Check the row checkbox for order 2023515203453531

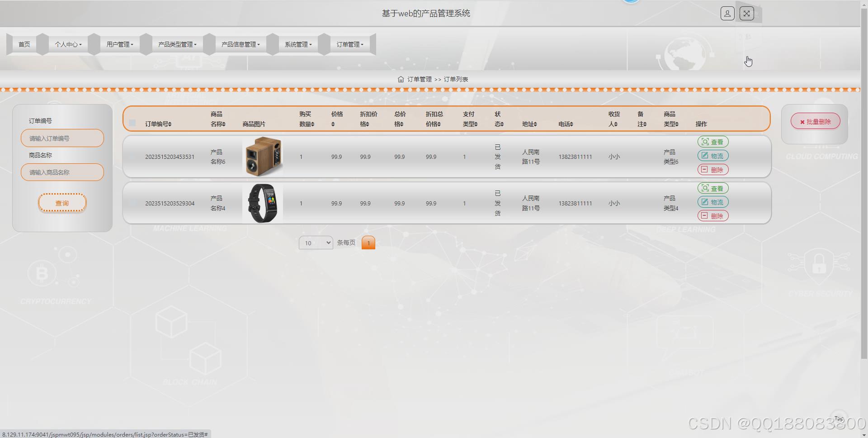(132, 157)
